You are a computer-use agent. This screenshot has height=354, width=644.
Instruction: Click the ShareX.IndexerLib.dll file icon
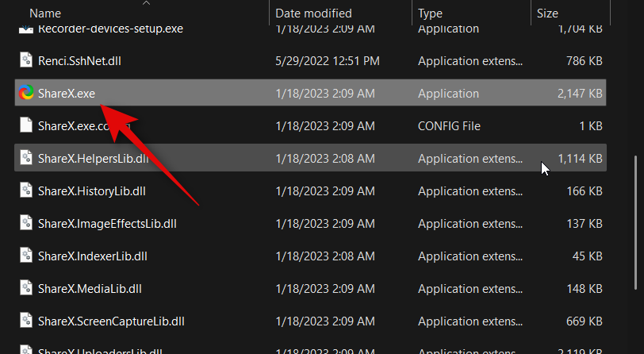tap(26, 256)
